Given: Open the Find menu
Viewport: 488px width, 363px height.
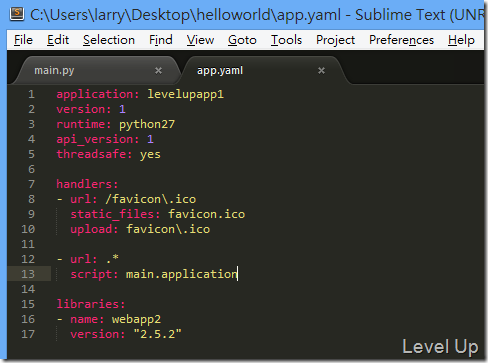Looking at the screenshot, I should (x=161, y=40).
